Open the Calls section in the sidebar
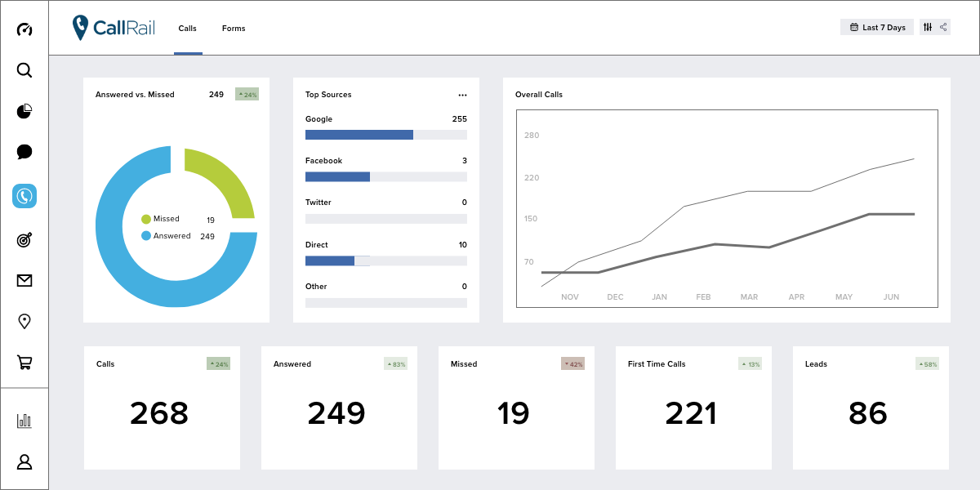Viewport: 980px width, 490px height. 24,196
